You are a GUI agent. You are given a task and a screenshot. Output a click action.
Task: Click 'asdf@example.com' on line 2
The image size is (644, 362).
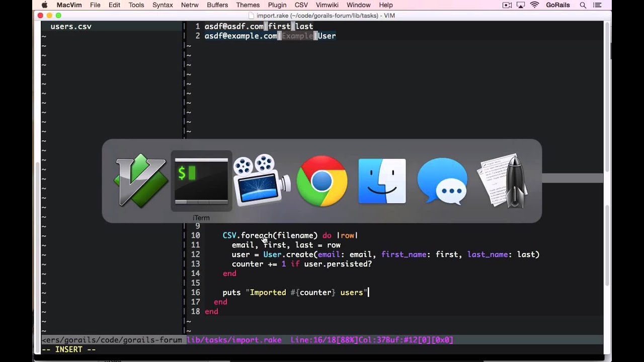click(x=240, y=36)
